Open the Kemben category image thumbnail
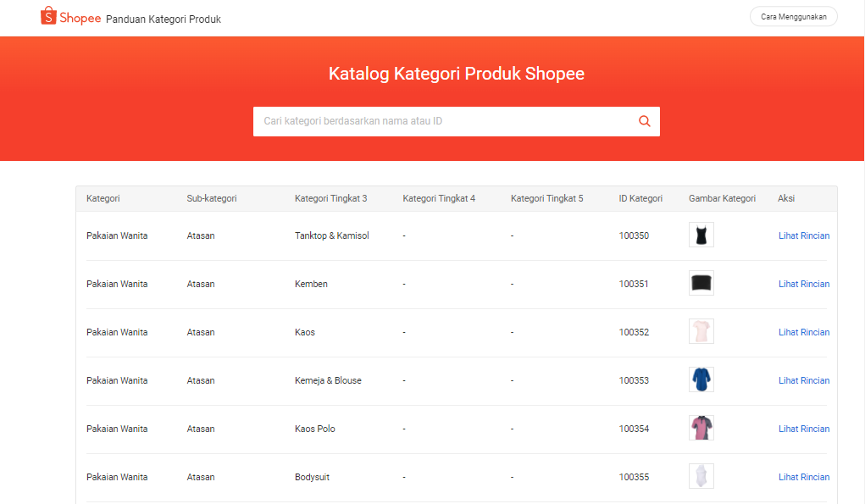Image resolution: width=865 pixels, height=504 pixels. (701, 283)
